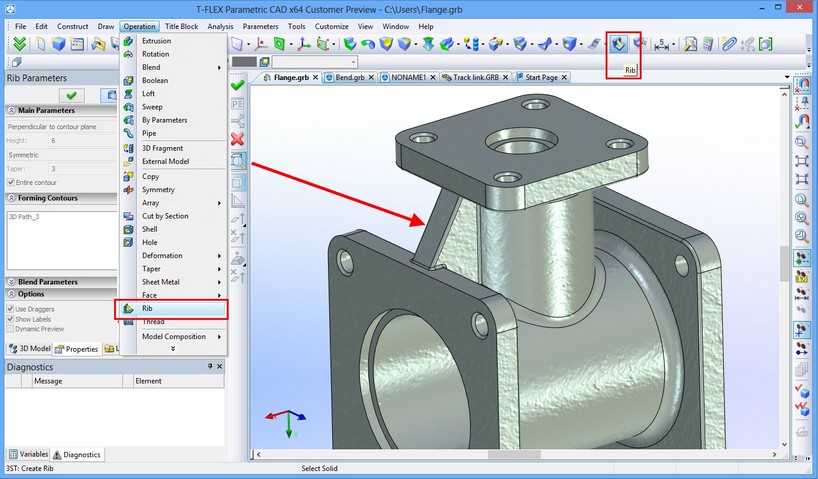The image size is (818, 479).
Task: Click the paperclip icon in the toolbar
Action: (729, 44)
